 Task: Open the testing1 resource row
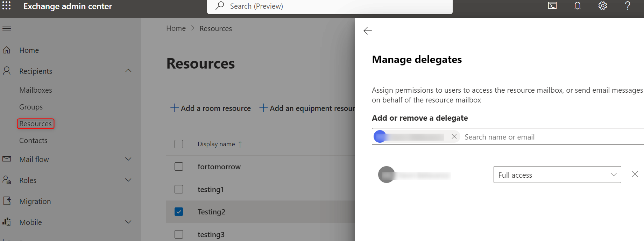(211, 190)
